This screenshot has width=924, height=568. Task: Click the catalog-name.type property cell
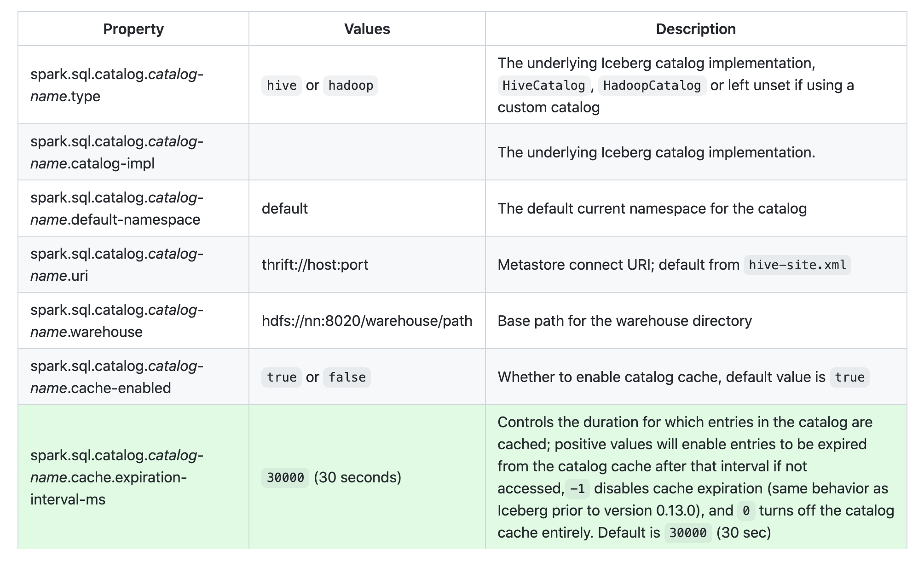tap(116, 85)
